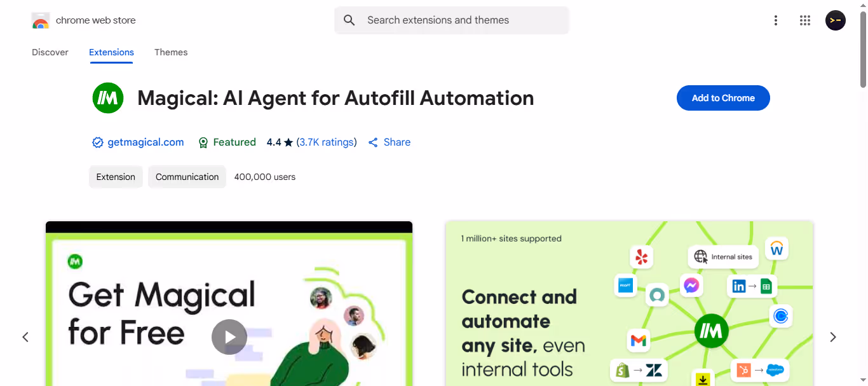868x386 pixels.
Task: Click the extension title heading
Action: tap(336, 98)
